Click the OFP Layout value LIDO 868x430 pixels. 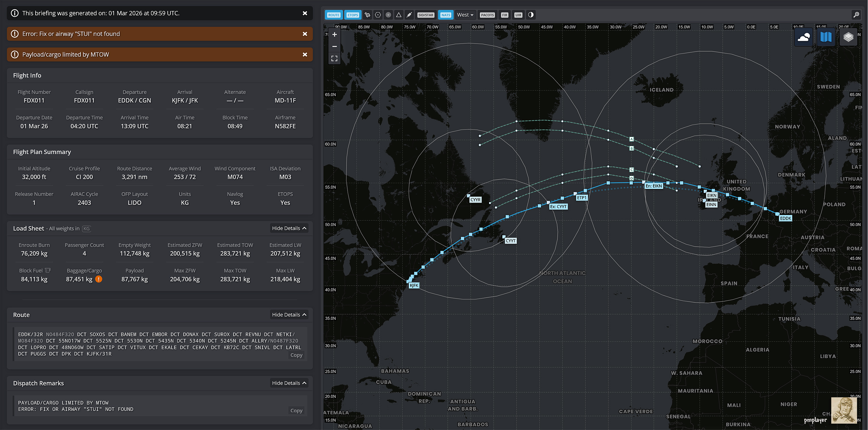[135, 203]
